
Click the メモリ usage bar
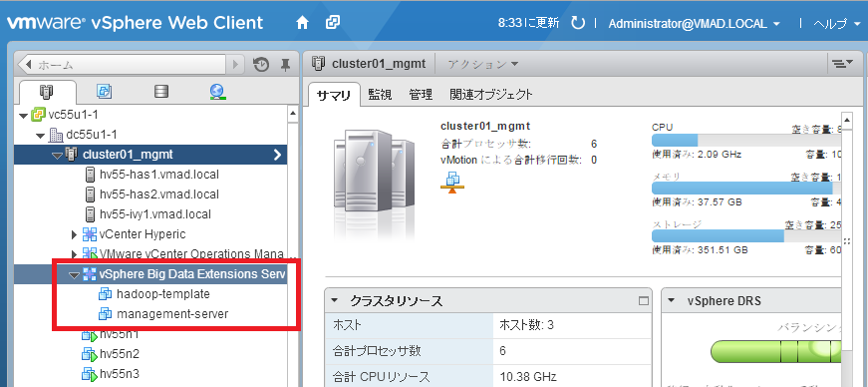[746, 189]
